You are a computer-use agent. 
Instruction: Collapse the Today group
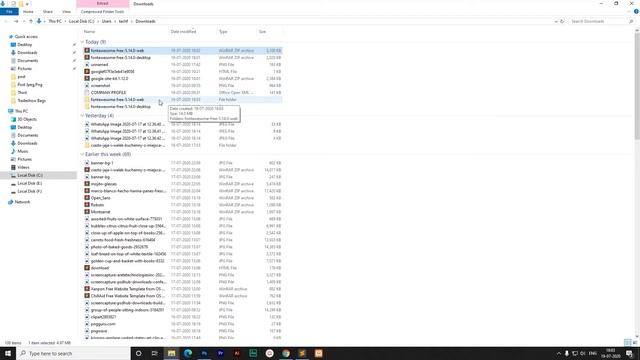click(82, 42)
